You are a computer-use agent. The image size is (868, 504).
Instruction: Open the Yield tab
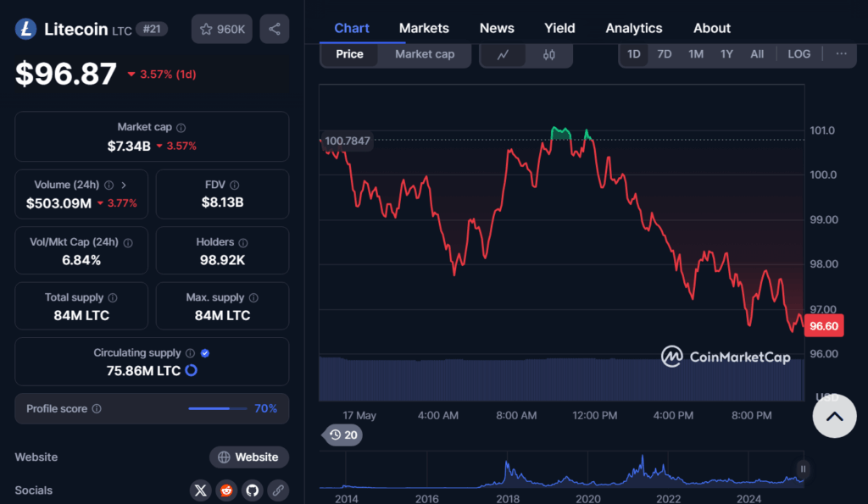(559, 28)
